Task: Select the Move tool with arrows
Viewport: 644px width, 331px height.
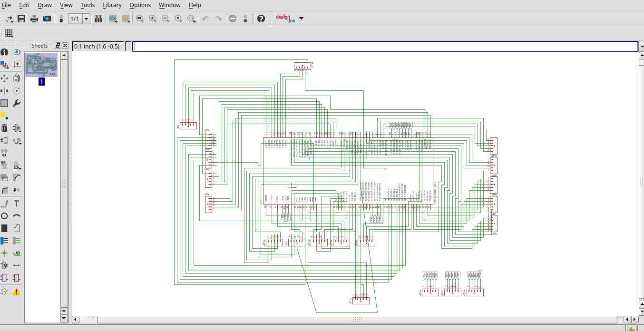Action: click(4, 78)
